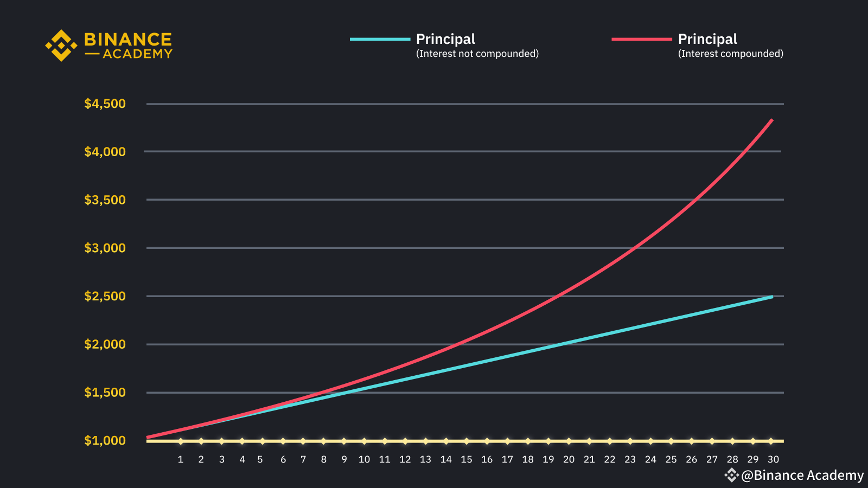Viewport: 868px width, 488px height.
Task: Click the diamond marker above period 1
Action: click(x=181, y=441)
